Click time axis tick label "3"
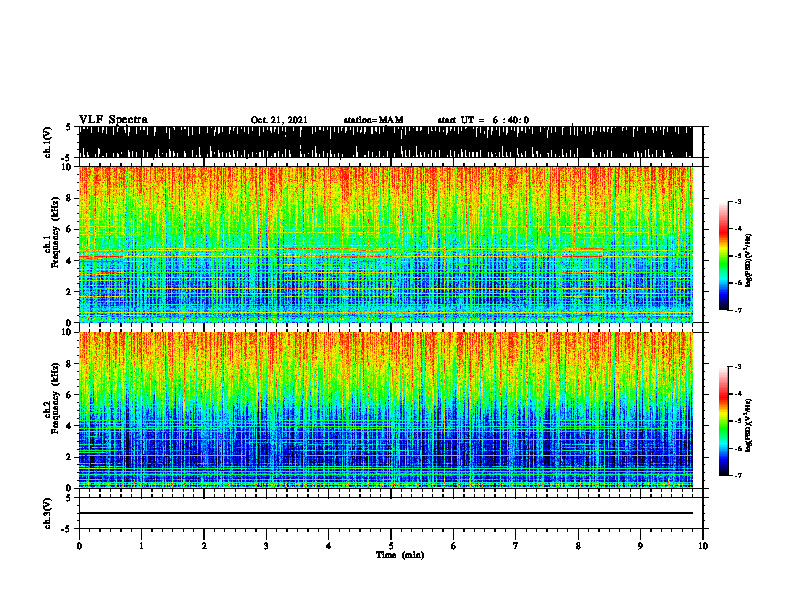The height and width of the screenshot is (612, 792). [266, 546]
